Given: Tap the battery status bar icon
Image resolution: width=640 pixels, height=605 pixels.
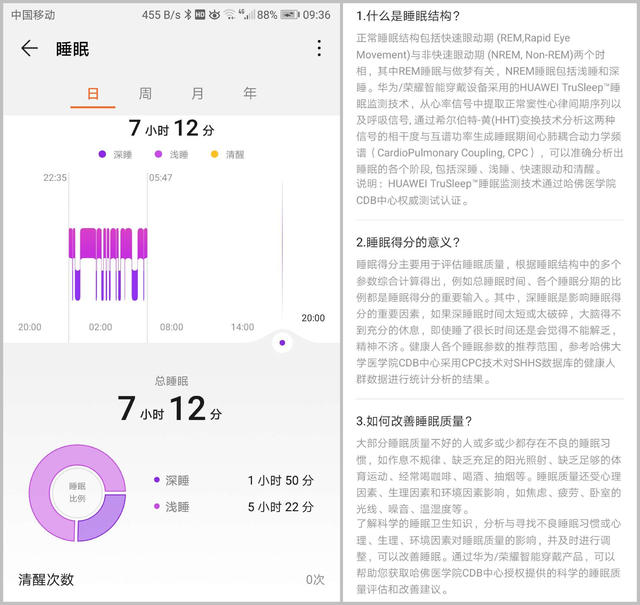Looking at the screenshot, I should pyautogui.click(x=290, y=15).
